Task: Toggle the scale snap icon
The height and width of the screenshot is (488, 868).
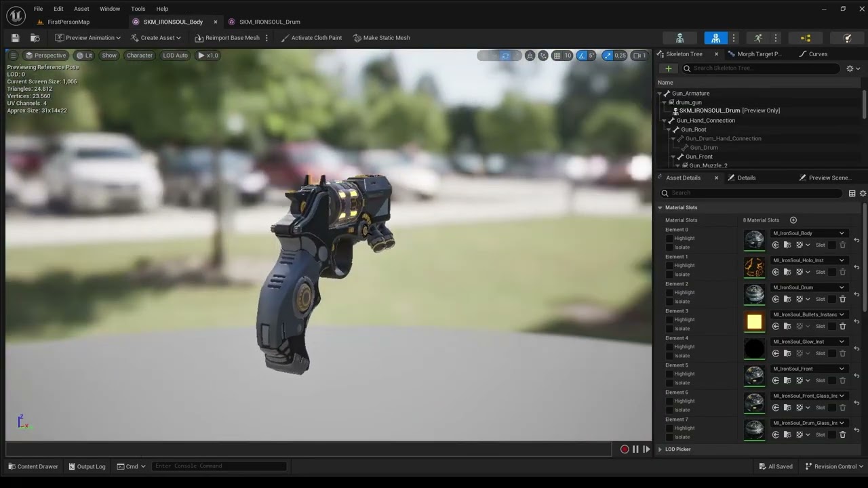Action: click(x=607, y=56)
